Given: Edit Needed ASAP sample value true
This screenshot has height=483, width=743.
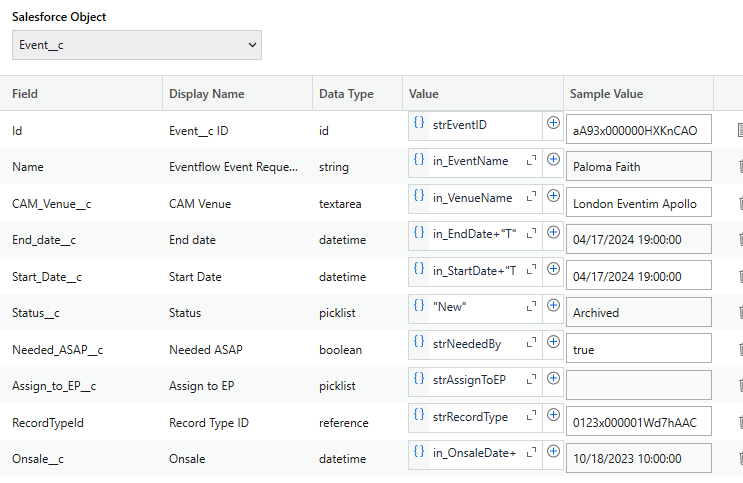Looking at the screenshot, I should pos(639,348).
